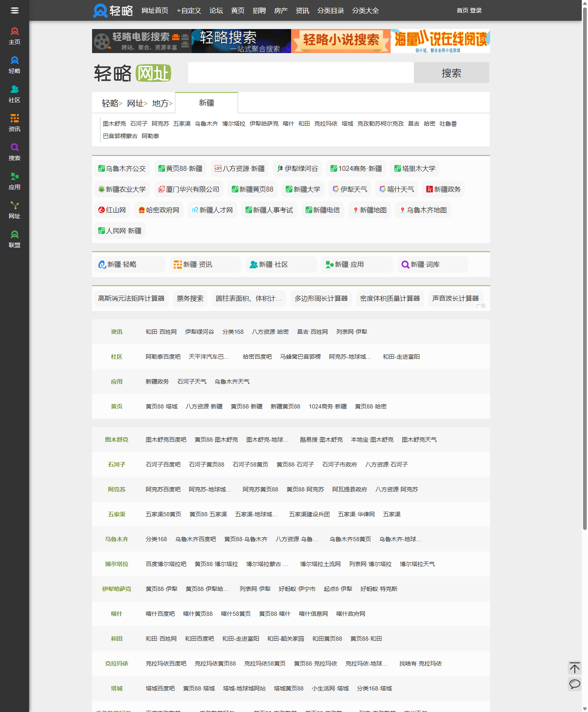This screenshot has height=712, width=588.
Task: Select the 新疆 tab
Action: tap(207, 103)
